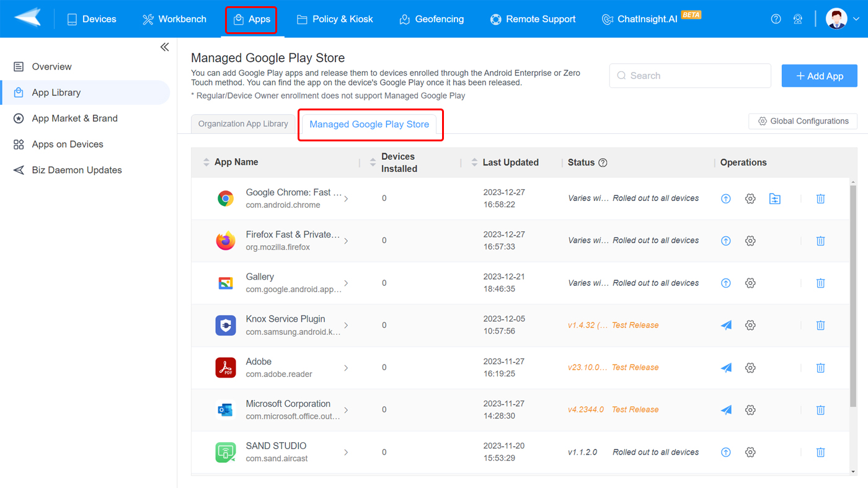Delete Microsoft Corporation app with trash icon
Viewport: 868px width, 488px height.
point(820,410)
